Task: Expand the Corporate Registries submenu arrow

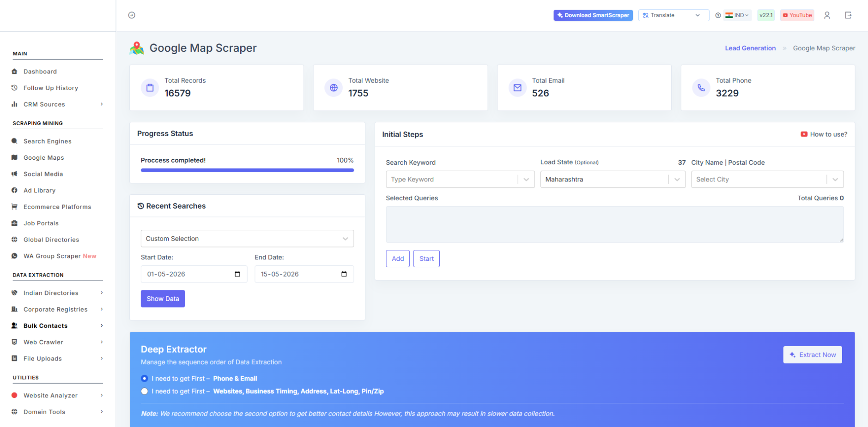Action: [x=102, y=309]
